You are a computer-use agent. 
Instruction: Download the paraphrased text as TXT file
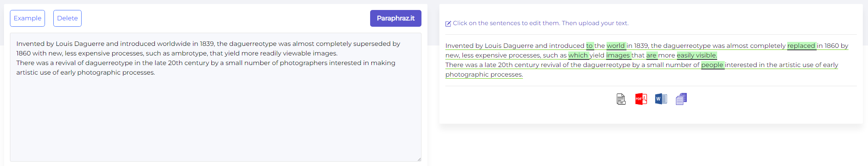[x=621, y=99]
